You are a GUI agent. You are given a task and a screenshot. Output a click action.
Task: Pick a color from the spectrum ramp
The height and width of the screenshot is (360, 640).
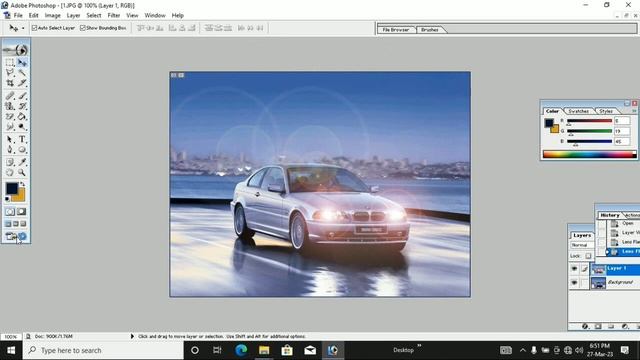(589, 154)
